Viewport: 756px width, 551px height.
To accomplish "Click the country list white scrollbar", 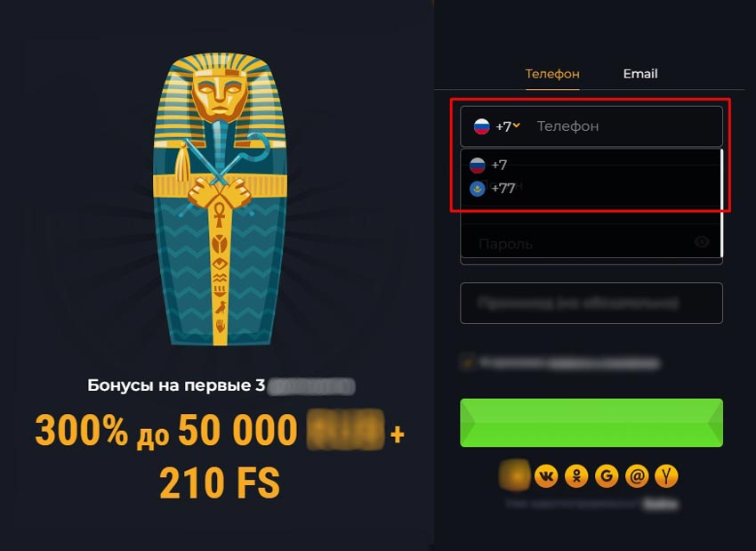I will pyautogui.click(x=721, y=203).
